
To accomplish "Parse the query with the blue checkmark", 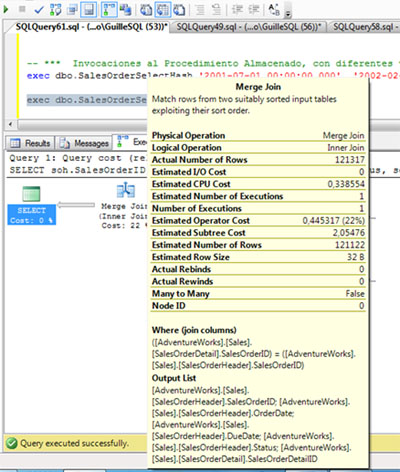I will click(x=39, y=10).
